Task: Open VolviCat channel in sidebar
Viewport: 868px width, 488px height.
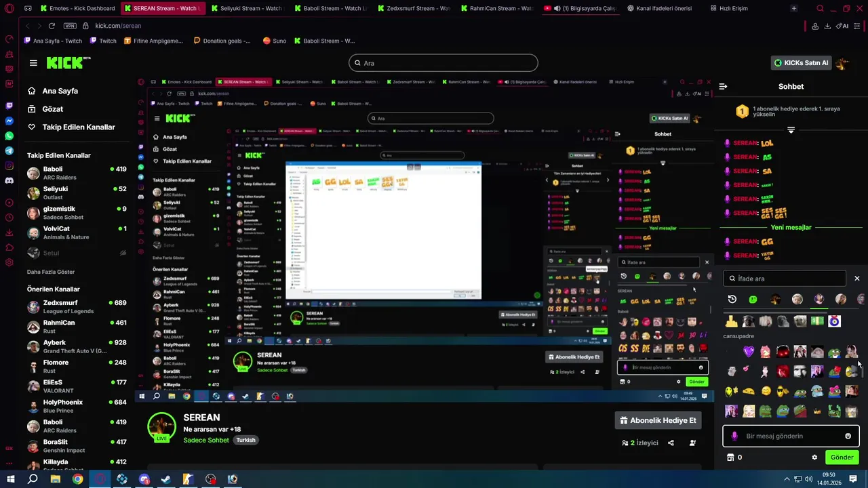Action: (77, 232)
